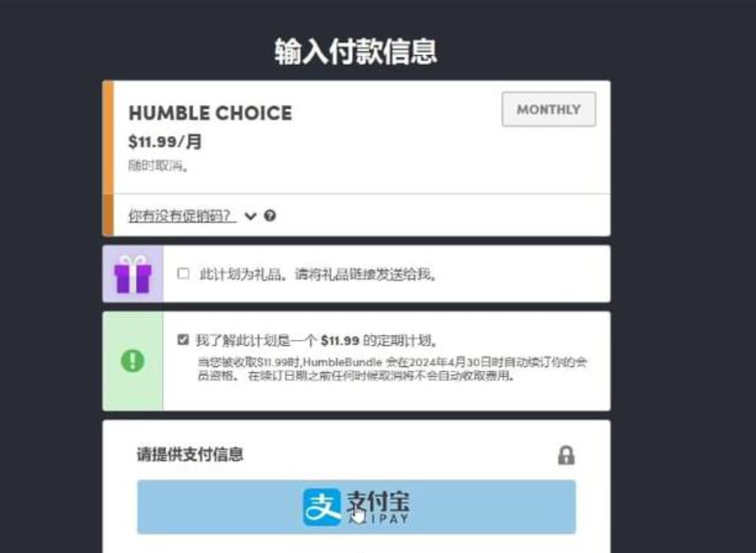The width and height of the screenshot is (756, 553).
Task: Click the HUMBLE CHOICE plan title
Action: pyautogui.click(x=211, y=114)
